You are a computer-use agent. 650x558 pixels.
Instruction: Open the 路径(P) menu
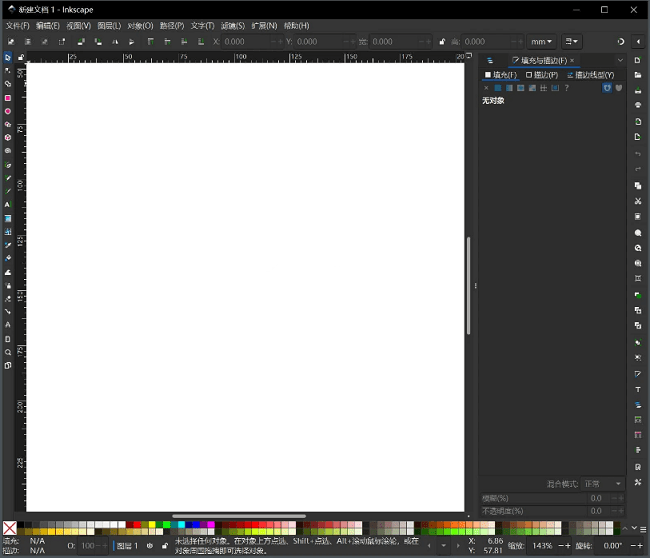[171, 25]
